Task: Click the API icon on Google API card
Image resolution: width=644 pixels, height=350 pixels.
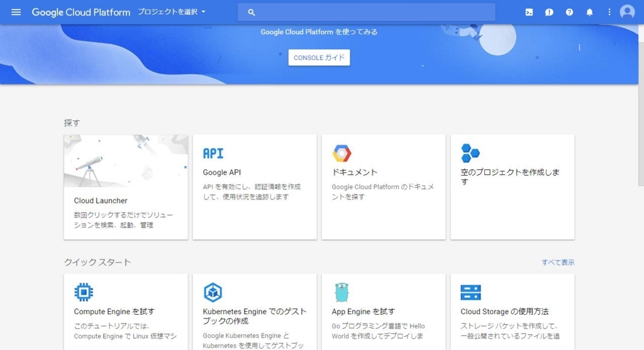Action: pos(213,154)
